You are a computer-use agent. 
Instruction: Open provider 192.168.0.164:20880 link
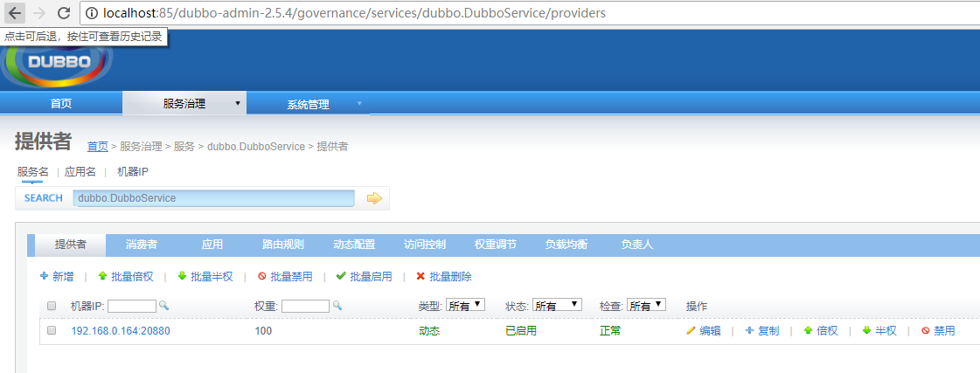[x=121, y=331]
